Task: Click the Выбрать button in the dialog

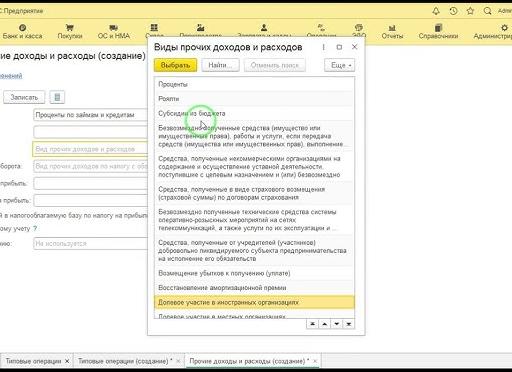Action: (x=175, y=65)
